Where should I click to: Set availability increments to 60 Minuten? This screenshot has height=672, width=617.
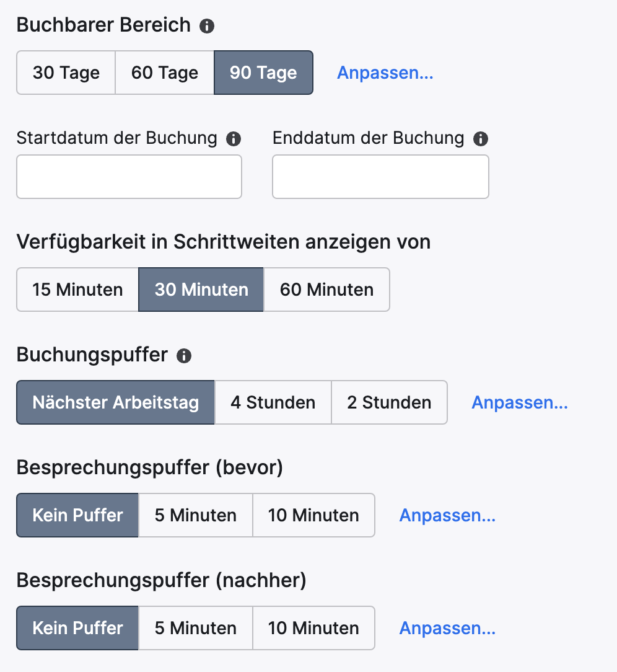[x=326, y=290]
